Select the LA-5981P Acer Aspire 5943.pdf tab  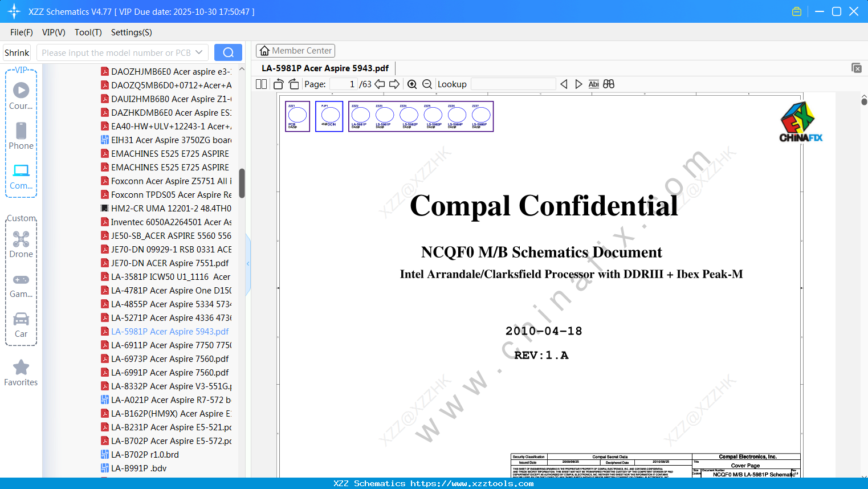[325, 68]
